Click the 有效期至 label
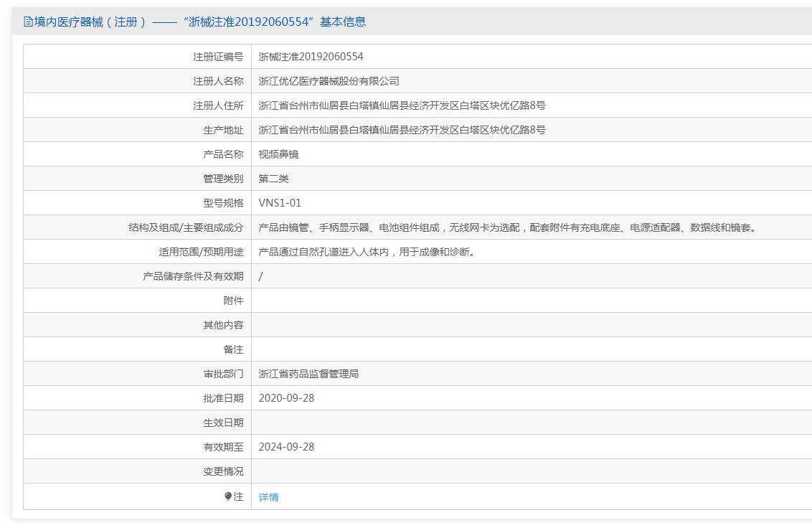 pyautogui.click(x=223, y=446)
